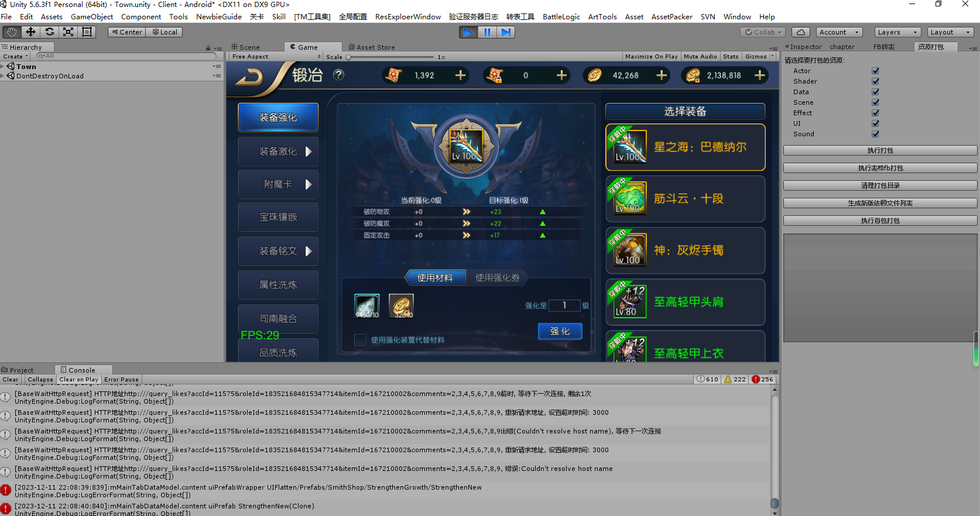Open the Account dropdown
This screenshot has height=516, width=980.
838,32
